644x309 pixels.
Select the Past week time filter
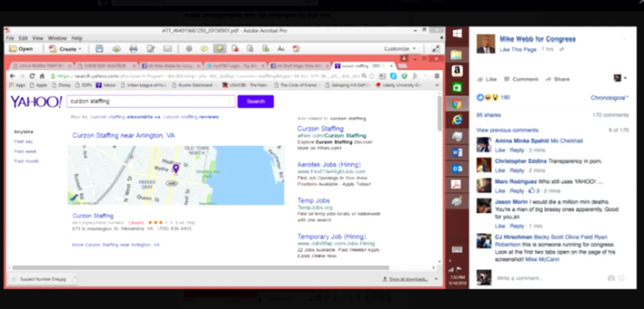click(25, 151)
